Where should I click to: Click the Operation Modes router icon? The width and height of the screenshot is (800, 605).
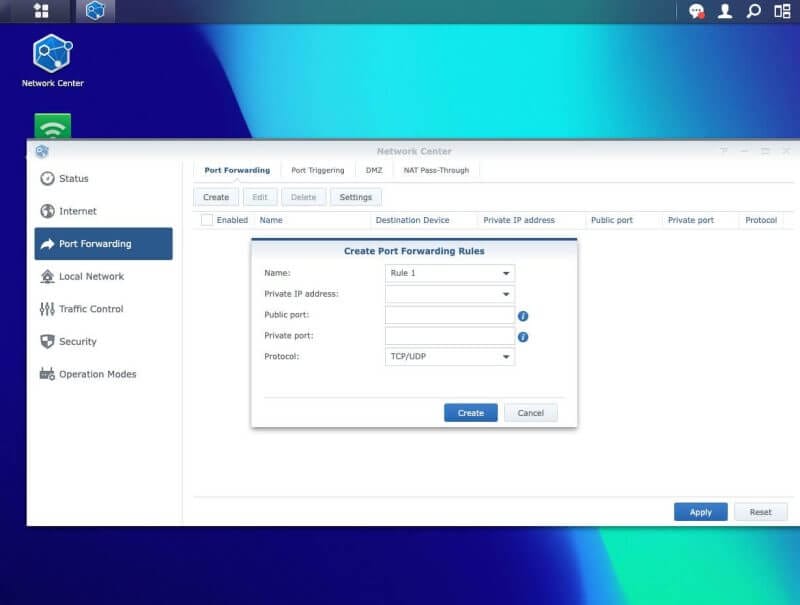coord(45,375)
